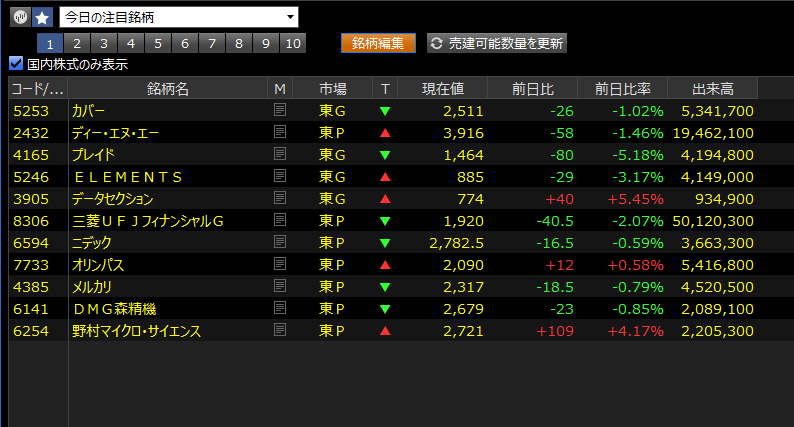Click green down-tick arrow in DMG森精機 row
Image resolution: width=794 pixels, height=427 pixels.
385,309
